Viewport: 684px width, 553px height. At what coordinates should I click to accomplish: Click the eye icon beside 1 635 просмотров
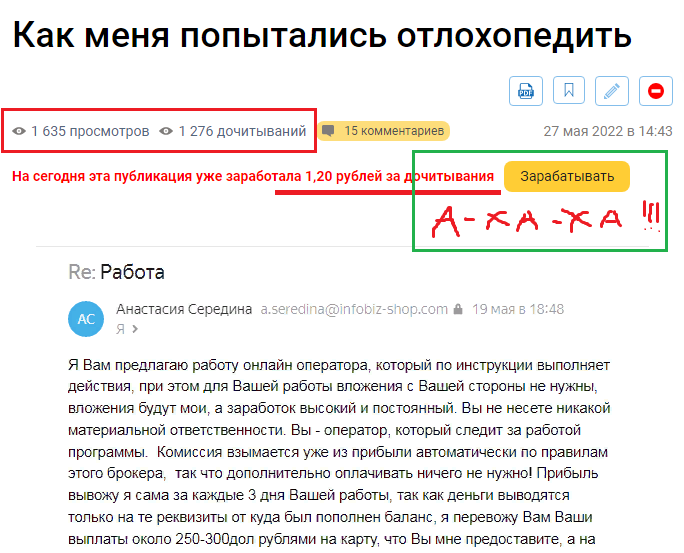(x=19, y=131)
